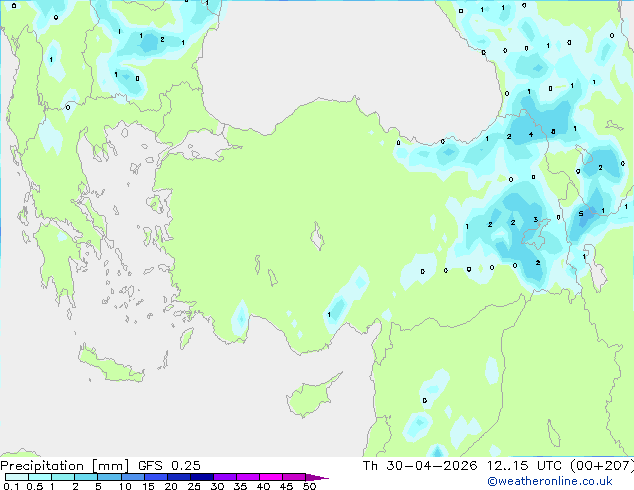The image size is (634, 490).
Task: Click the 25–30 mm dark navy swatch
Action: pyautogui.click(x=201, y=477)
